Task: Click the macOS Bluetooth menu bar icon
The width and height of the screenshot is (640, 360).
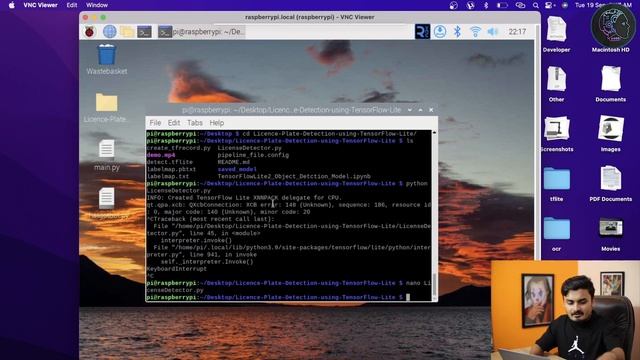Action: point(486,5)
